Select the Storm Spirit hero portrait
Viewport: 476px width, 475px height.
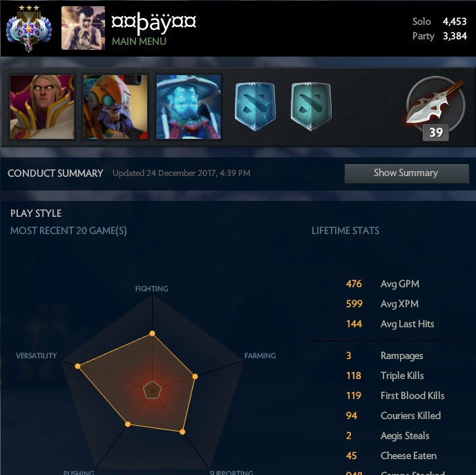pos(189,107)
